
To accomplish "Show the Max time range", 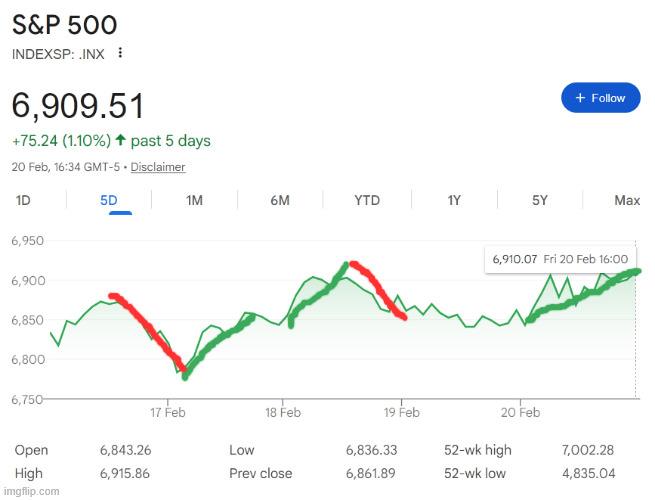I will click(627, 200).
